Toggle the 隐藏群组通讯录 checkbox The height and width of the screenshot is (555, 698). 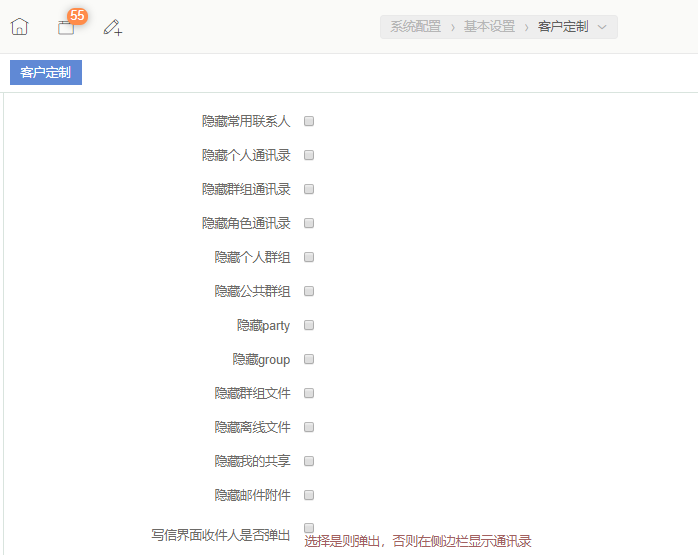tap(309, 189)
